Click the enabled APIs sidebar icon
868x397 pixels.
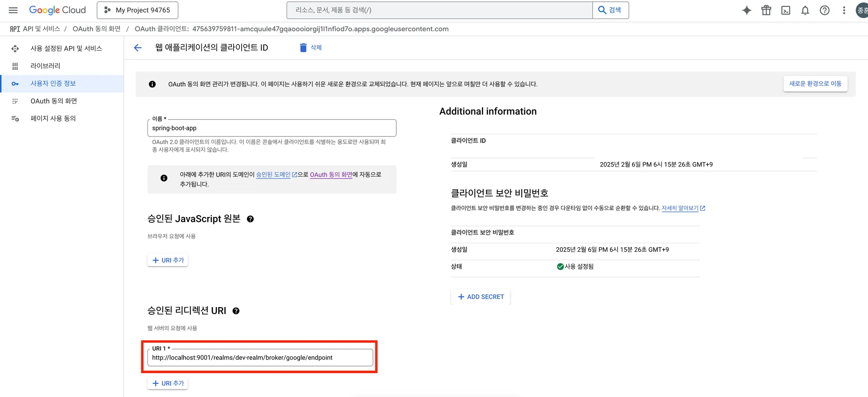click(15, 48)
